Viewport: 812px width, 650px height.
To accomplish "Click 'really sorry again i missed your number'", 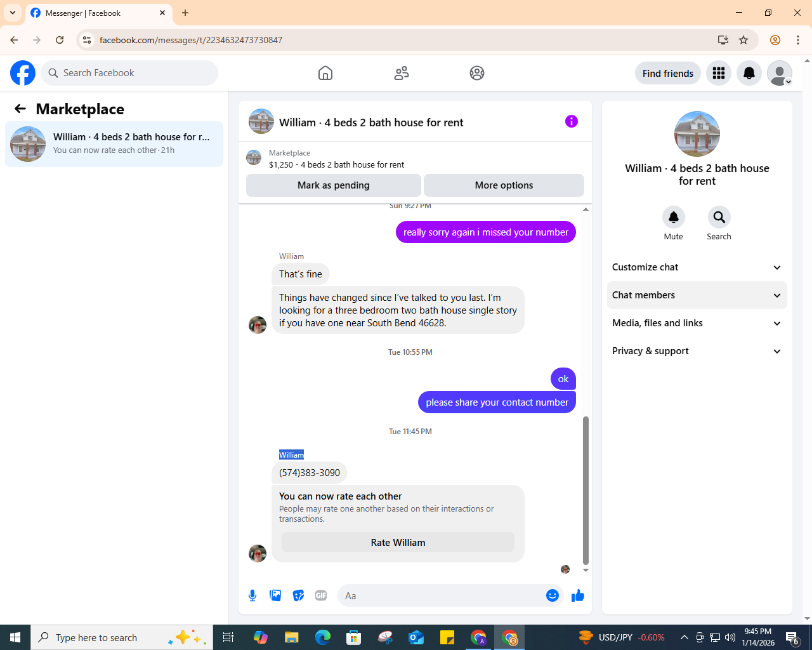I will pos(486,232).
